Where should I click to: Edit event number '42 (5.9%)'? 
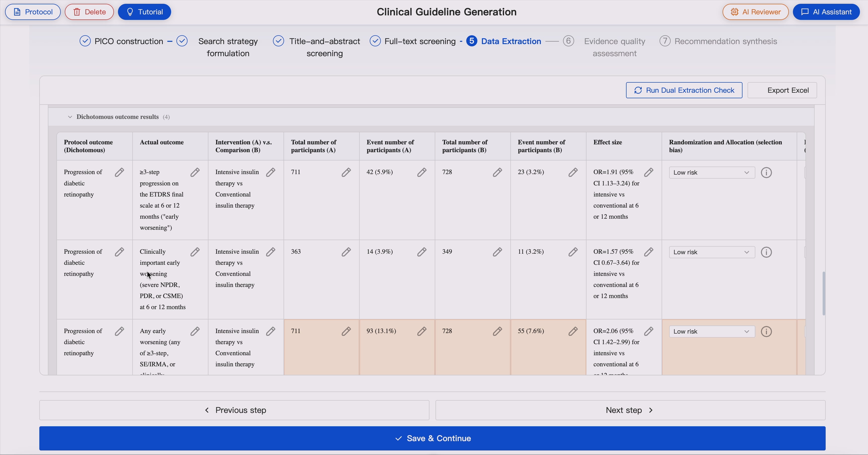point(422,172)
